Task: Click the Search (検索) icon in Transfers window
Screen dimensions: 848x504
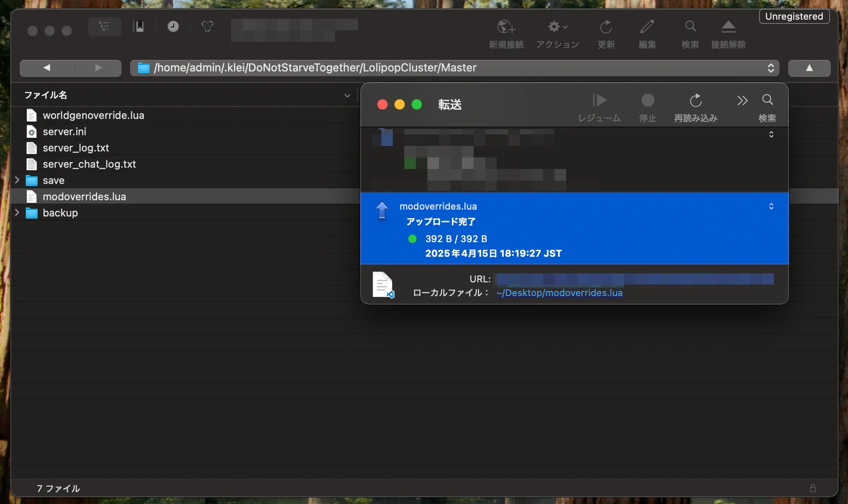Action: tap(768, 100)
